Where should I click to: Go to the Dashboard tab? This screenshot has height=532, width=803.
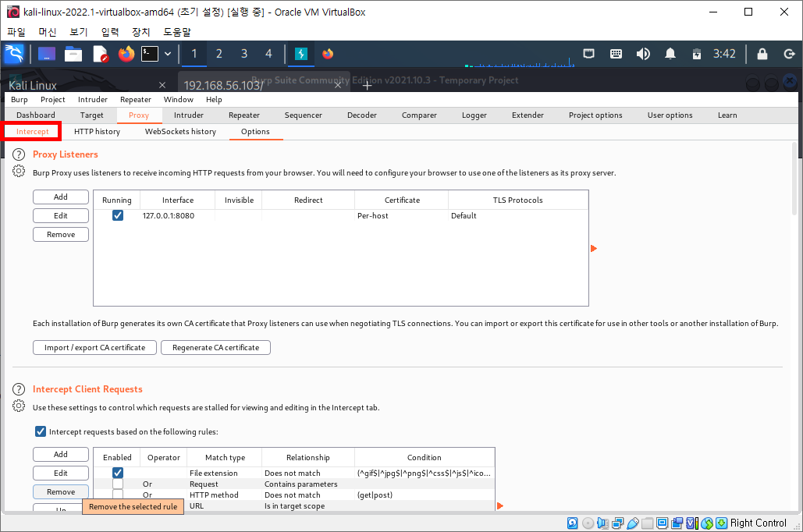pyautogui.click(x=36, y=115)
